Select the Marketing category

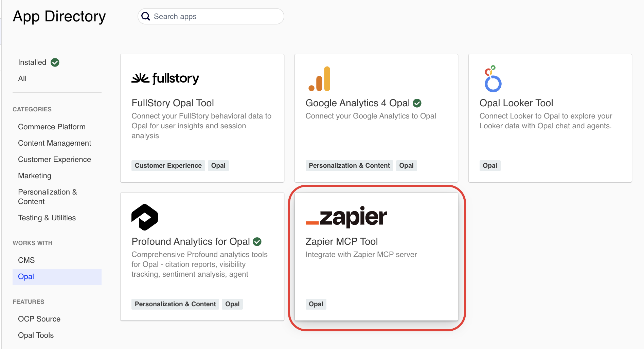(x=35, y=176)
